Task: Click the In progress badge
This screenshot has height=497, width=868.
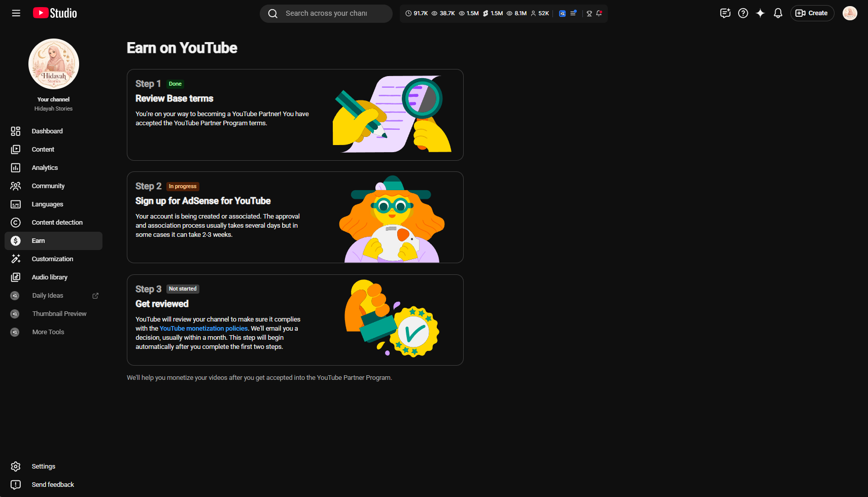Action: coord(183,187)
